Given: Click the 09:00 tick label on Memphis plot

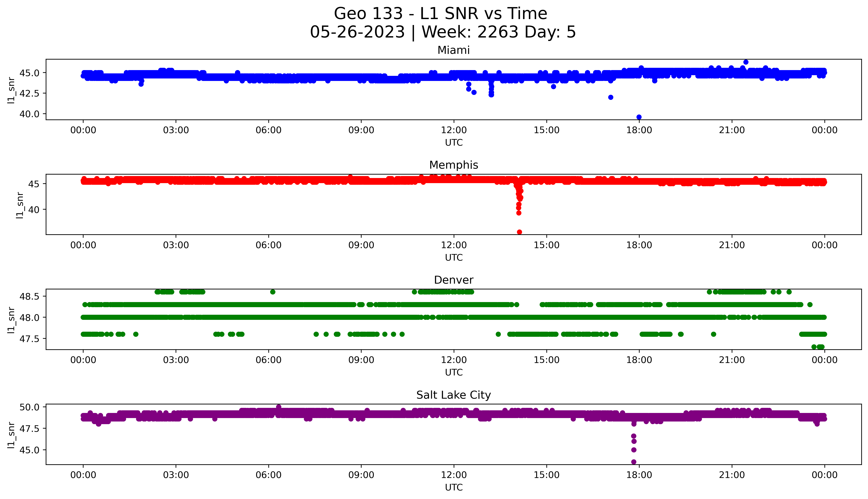Looking at the screenshot, I should 361,245.
